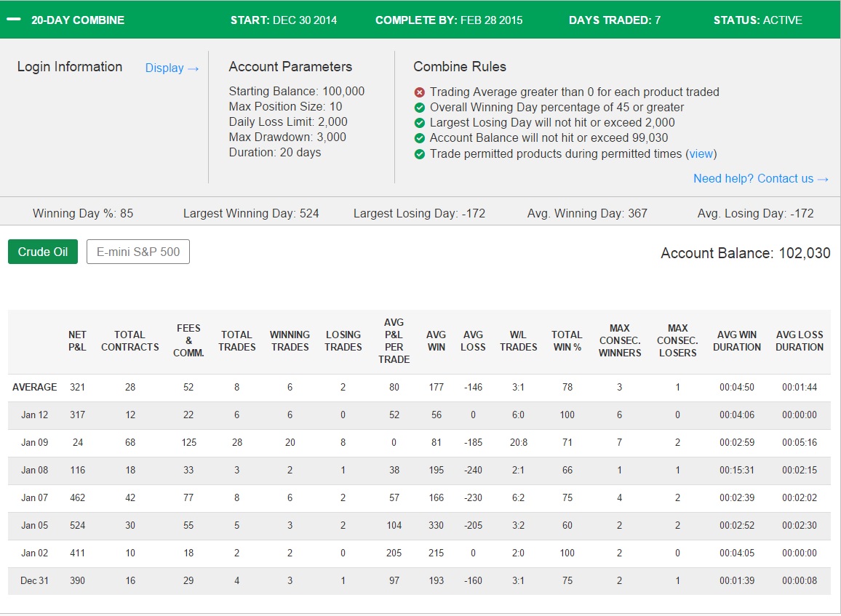Click the AVG WIN DURATION column header

737,340
